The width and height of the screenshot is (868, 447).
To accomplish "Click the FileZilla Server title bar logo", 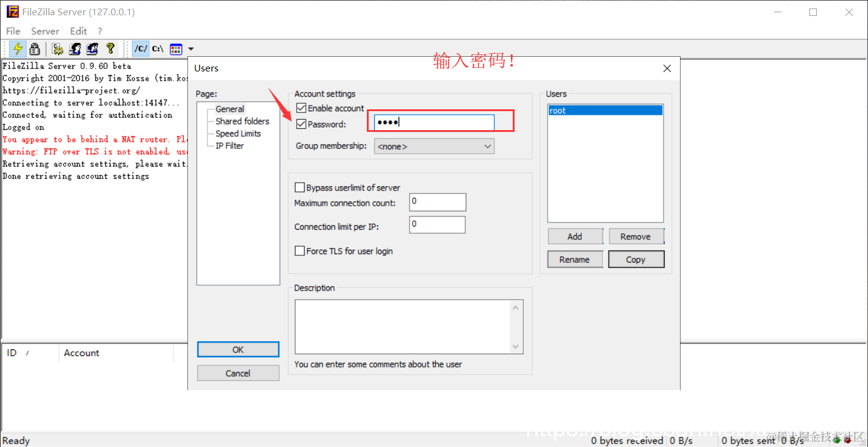I will click(x=12, y=12).
